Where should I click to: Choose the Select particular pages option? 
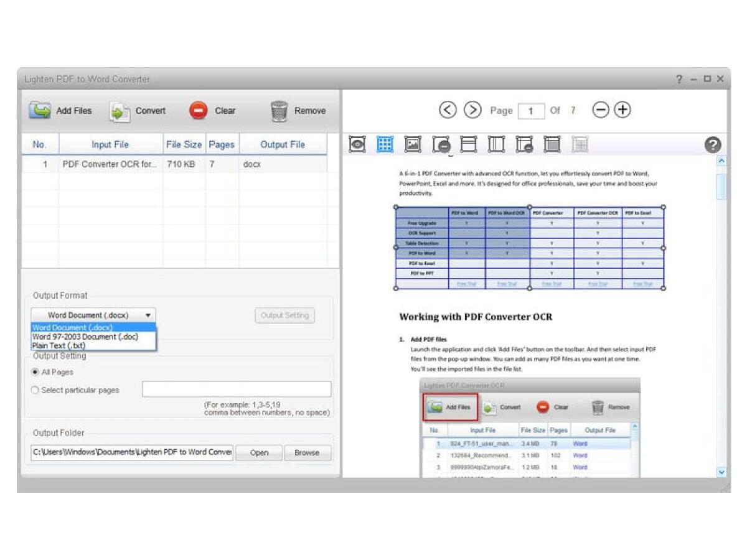coord(36,390)
